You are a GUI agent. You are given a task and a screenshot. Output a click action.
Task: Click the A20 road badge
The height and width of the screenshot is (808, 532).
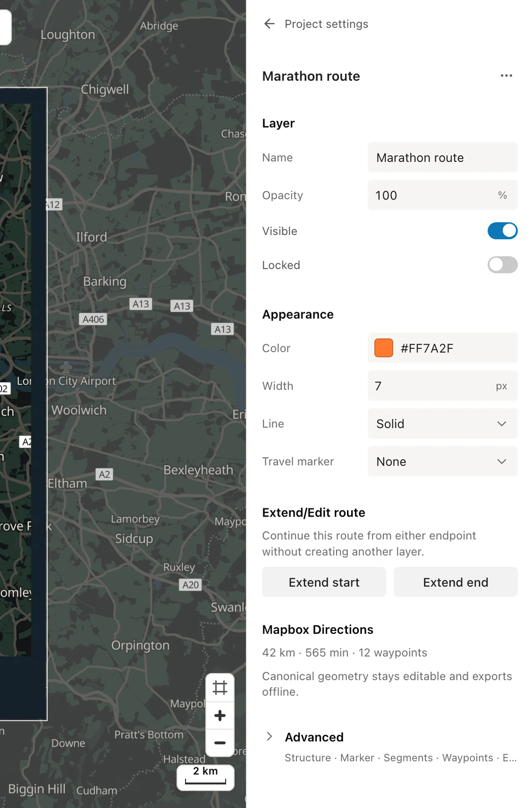click(191, 585)
